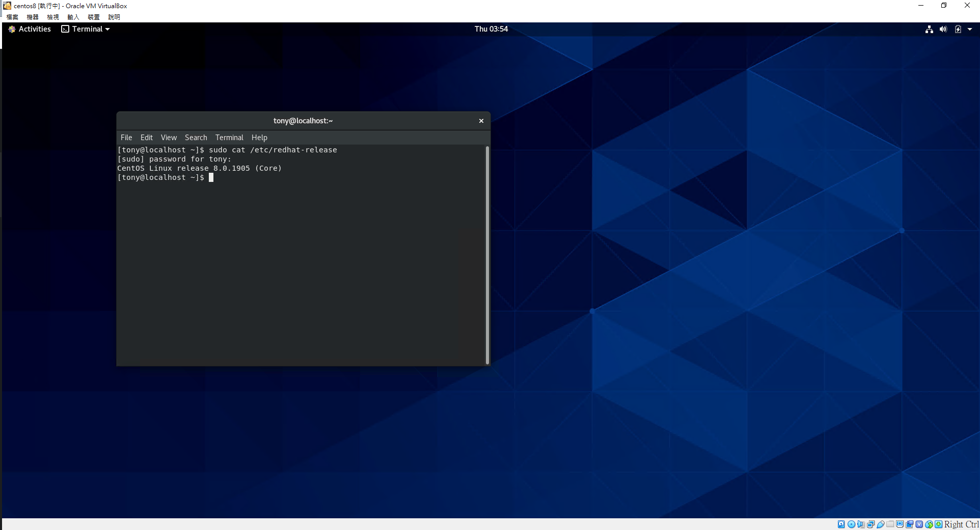Image resolution: width=980 pixels, height=530 pixels.
Task: Expand the GNOME system menu arrow
Action: (970, 30)
